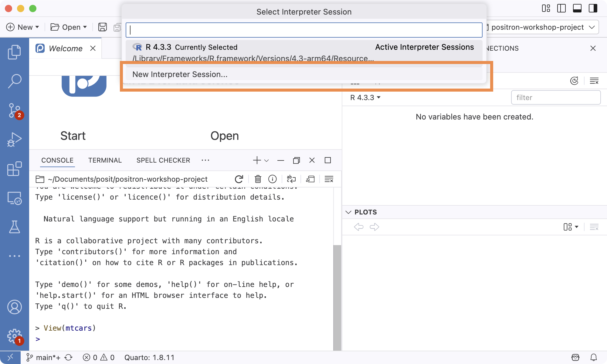Click the session picker search field
The image size is (607, 364).
pos(304,30)
